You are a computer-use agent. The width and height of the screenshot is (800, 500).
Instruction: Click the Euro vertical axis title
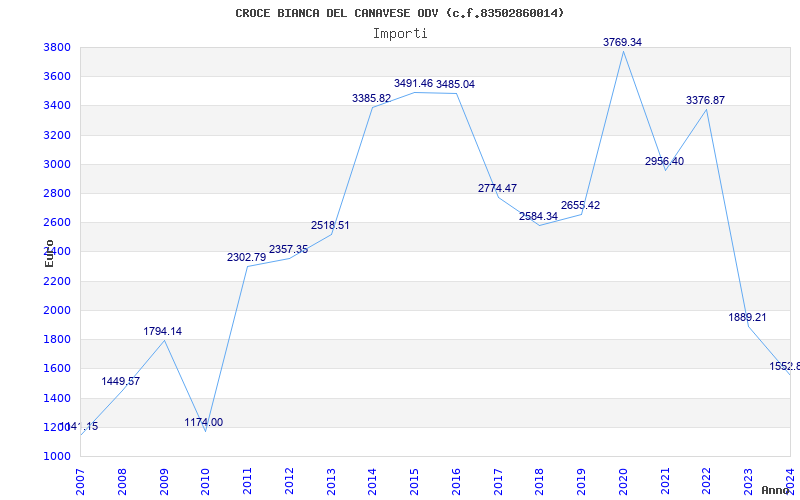[49, 253]
